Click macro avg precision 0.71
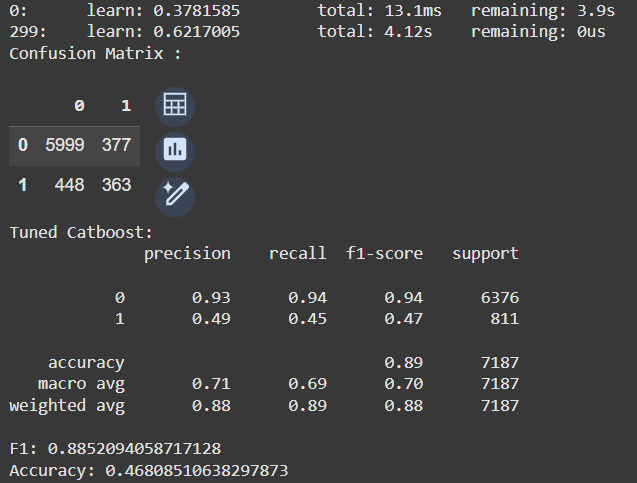 pyautogui.click(x=211, y=384)
